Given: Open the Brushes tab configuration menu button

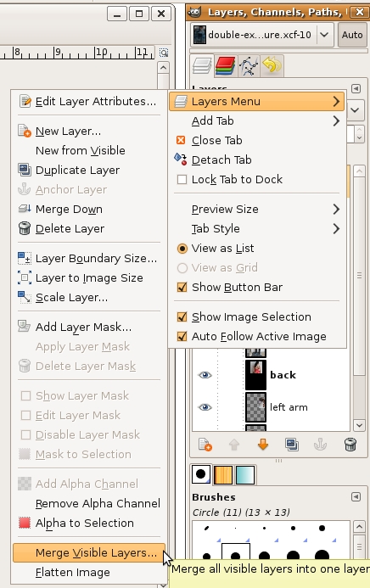Looking at the screenshot, I should click(x=356, y=497).
